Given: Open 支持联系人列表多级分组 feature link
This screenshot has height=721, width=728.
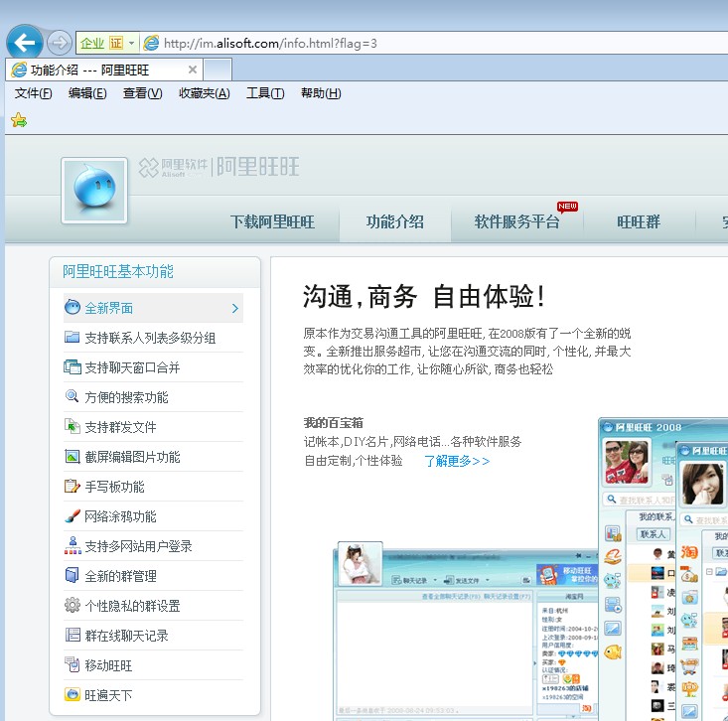Looking at the screenshot, I should tap(150, 338).
